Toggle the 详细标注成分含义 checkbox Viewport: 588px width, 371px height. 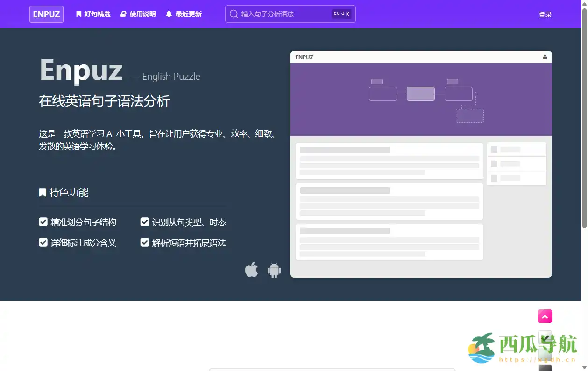pos(43,243)
